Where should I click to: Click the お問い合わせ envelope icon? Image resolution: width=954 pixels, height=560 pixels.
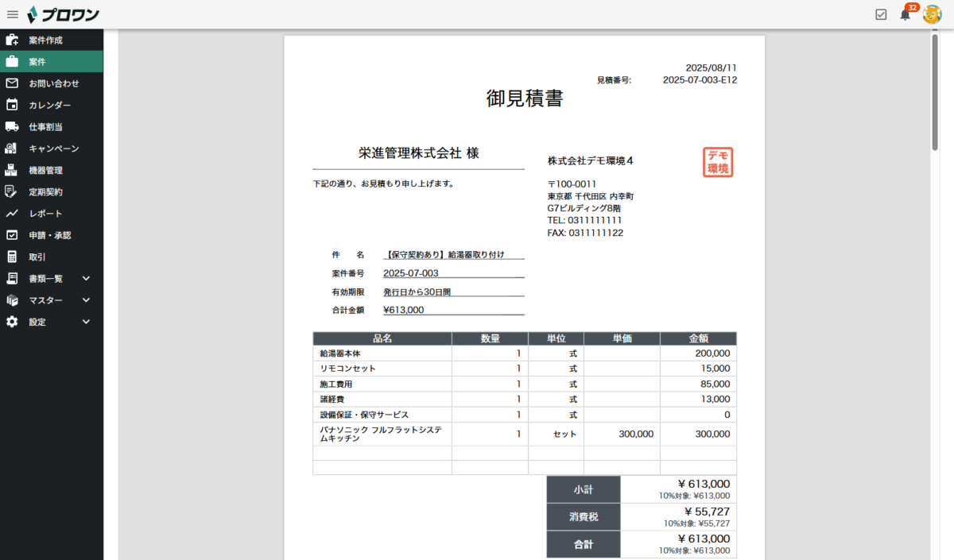click(x=12, y=83)
